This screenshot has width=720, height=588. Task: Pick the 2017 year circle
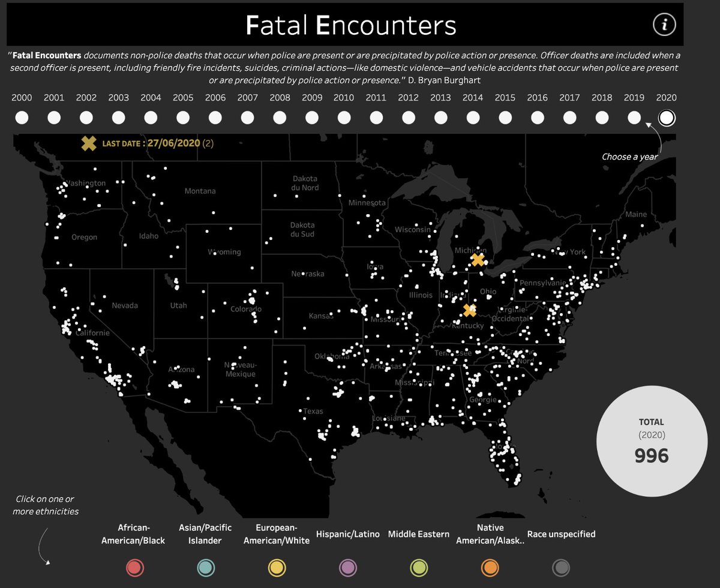(570, 118)
